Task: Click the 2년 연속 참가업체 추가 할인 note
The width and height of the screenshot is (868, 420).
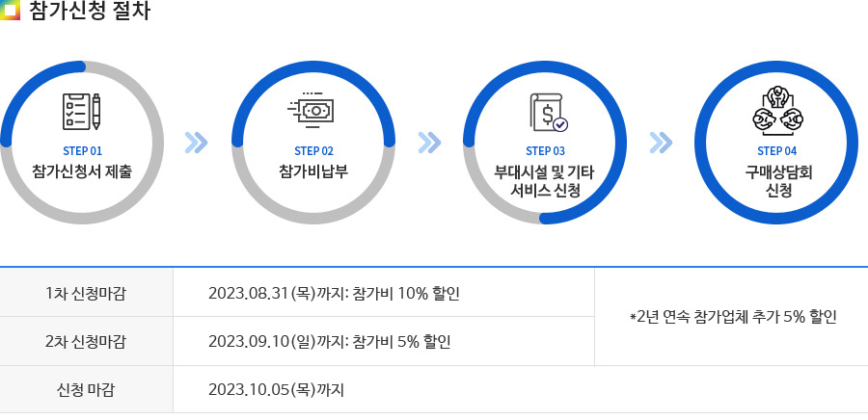Action: coord(734,317)
